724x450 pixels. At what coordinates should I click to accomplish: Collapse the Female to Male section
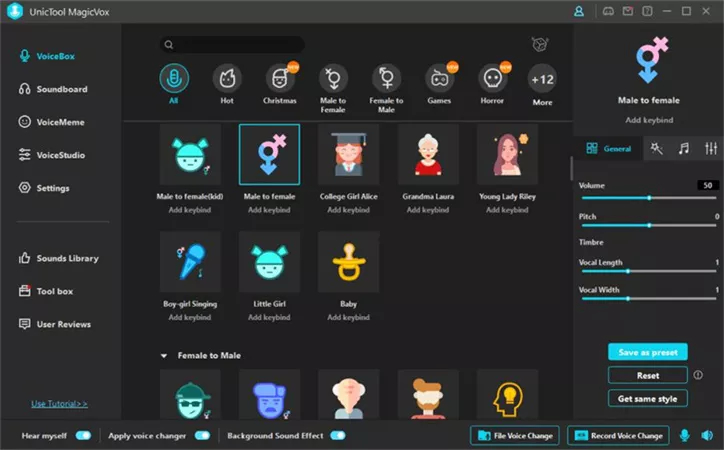(164, 356)
